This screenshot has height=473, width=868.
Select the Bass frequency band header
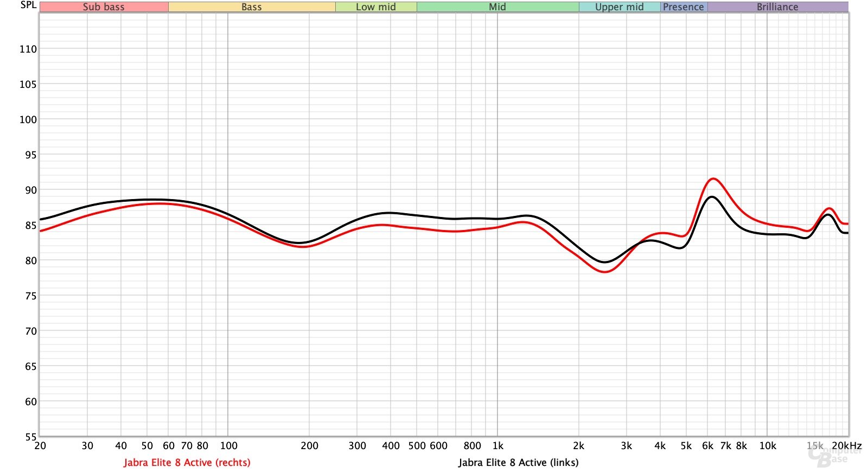coord(252,7)
